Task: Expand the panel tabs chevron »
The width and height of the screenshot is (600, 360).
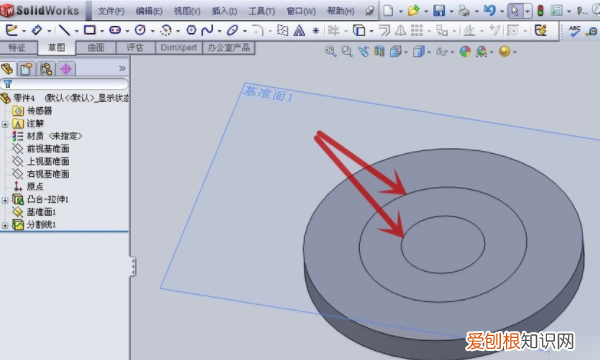Action: click(x=122, y=68)
